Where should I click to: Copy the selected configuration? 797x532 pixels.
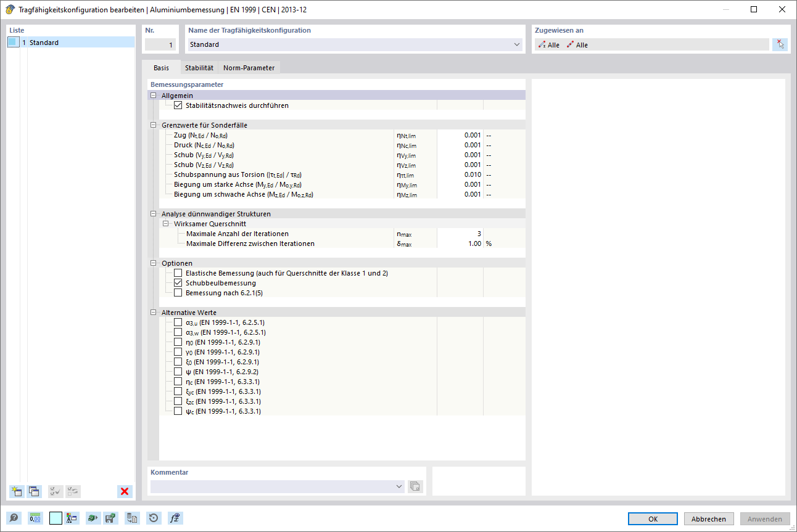click(x=34, y=491)
